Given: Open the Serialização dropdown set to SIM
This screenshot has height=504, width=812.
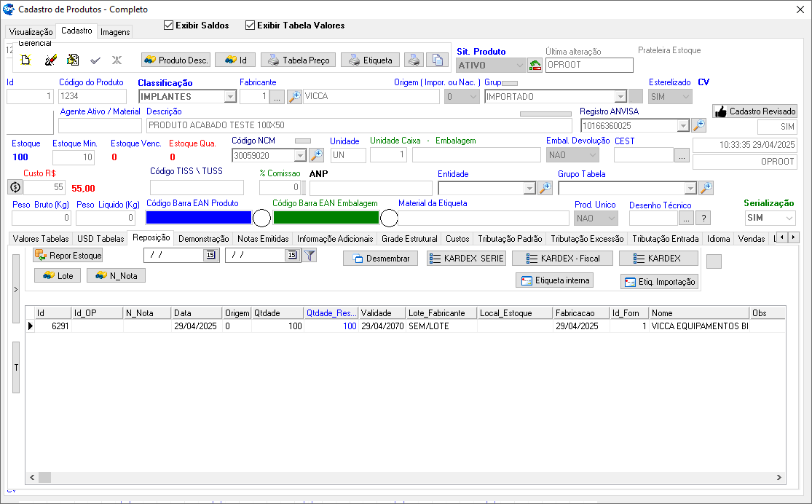Looking at the screenshot, I should (789, 218).
